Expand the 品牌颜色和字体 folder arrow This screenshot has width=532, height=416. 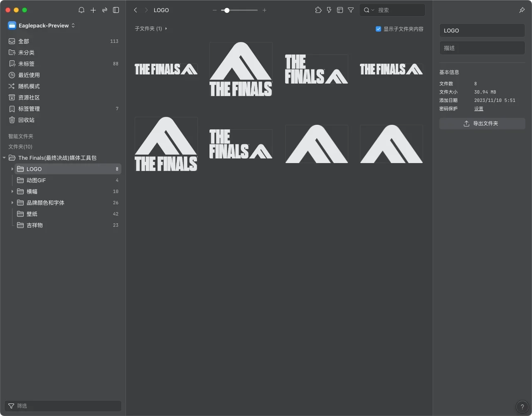click(12, 203)
